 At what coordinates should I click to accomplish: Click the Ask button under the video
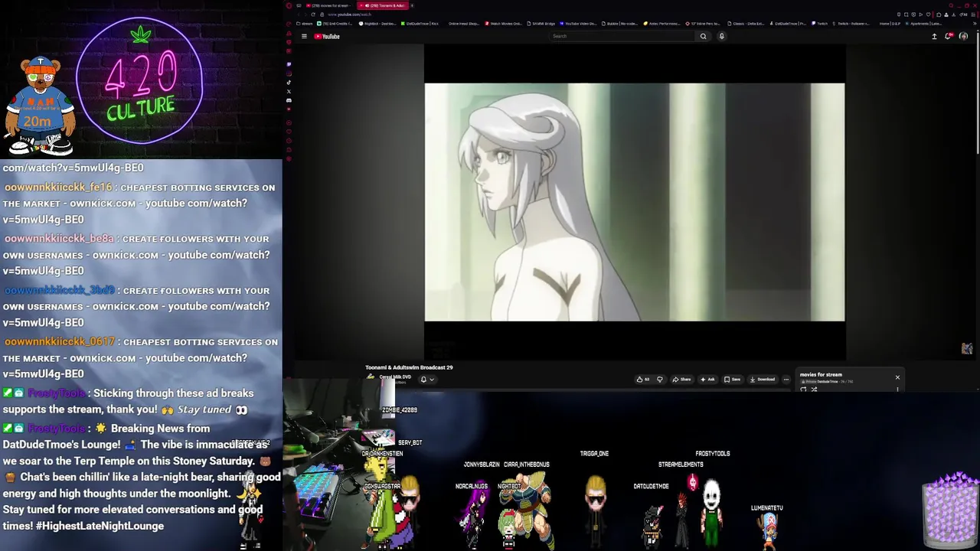pyautogui.click(x=707, y=380)
